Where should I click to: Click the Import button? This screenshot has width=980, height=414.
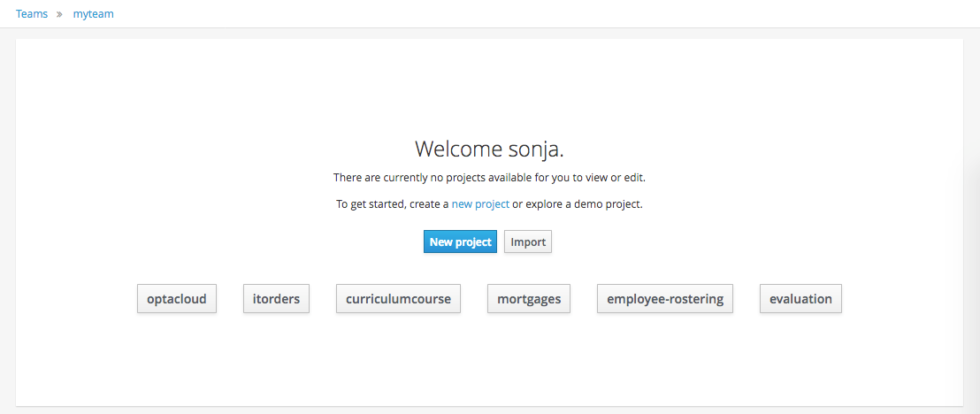click(528, 242)
